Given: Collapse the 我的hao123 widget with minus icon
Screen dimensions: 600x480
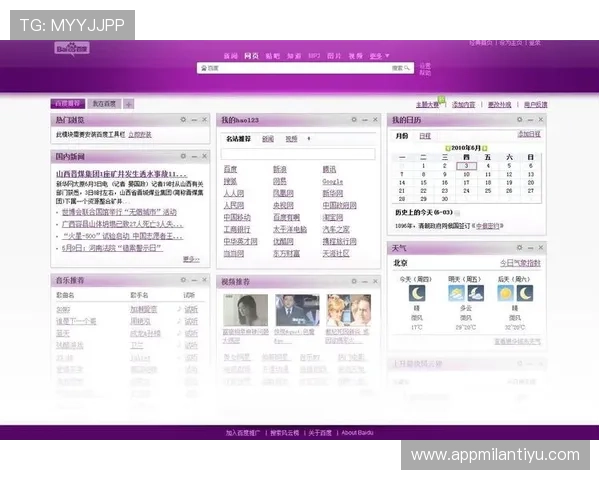Looking at the screenshot, I should [x=365, y=120].
